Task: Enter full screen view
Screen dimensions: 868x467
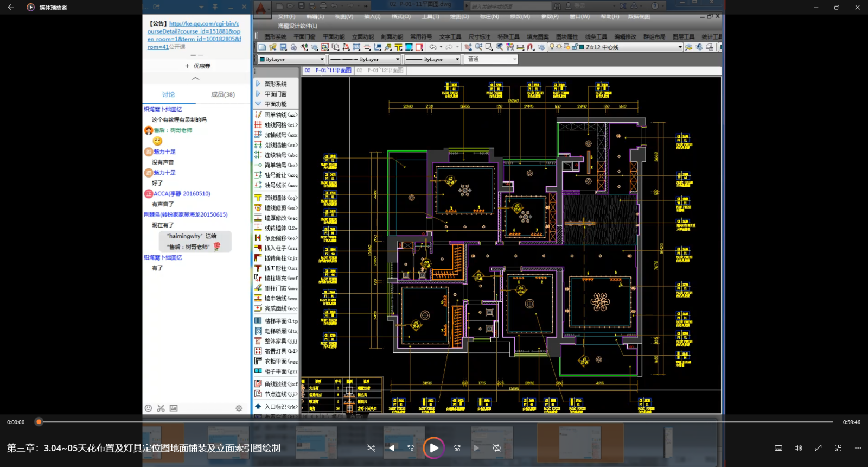Action: [x=818, y=448]
